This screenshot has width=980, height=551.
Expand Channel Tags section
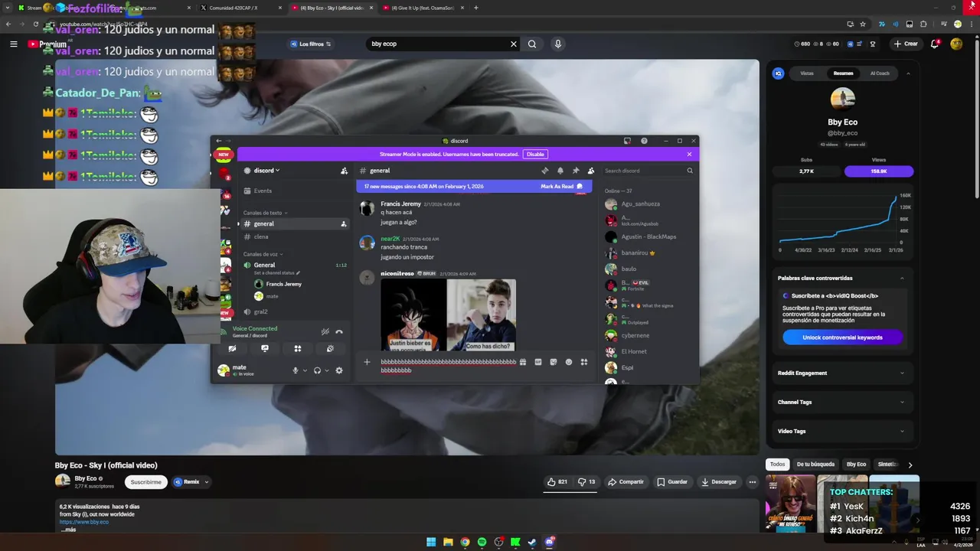coord(842,402)
